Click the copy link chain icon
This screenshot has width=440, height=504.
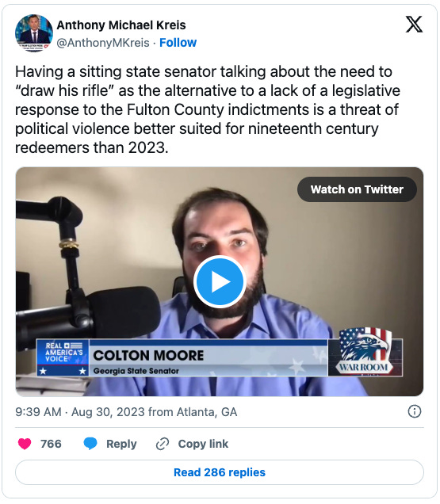[163, 444]
